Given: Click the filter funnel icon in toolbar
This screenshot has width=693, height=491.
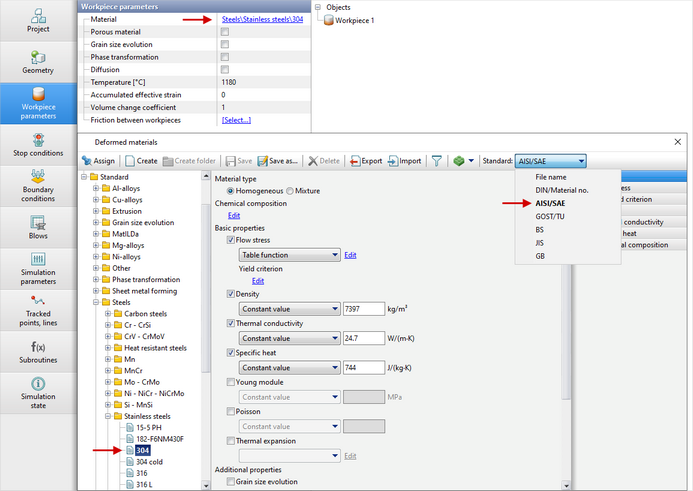Looking at the screenshot, I should pyautogui.click(x=436, y=160).
